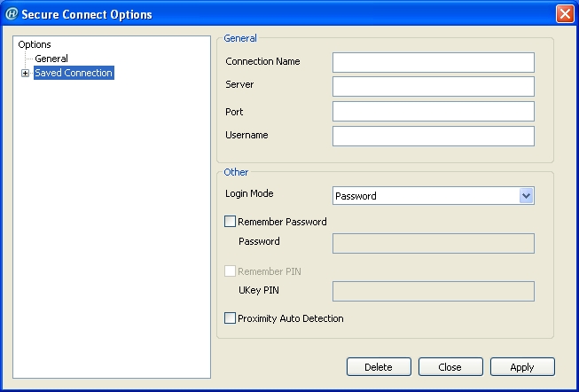
Task: Select the Saved Connection tree item
Action: (x=74, y=73)
